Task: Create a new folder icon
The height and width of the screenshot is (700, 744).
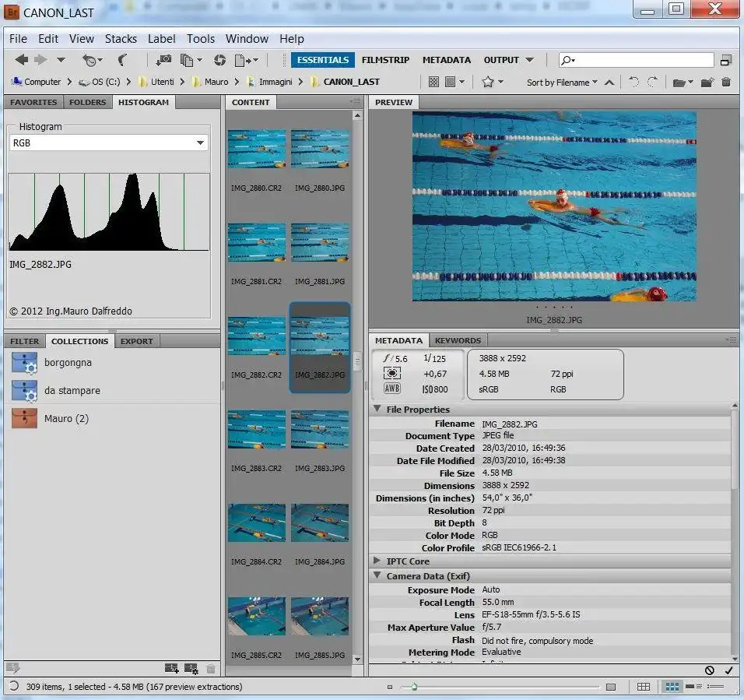Action: pos(707,82)
